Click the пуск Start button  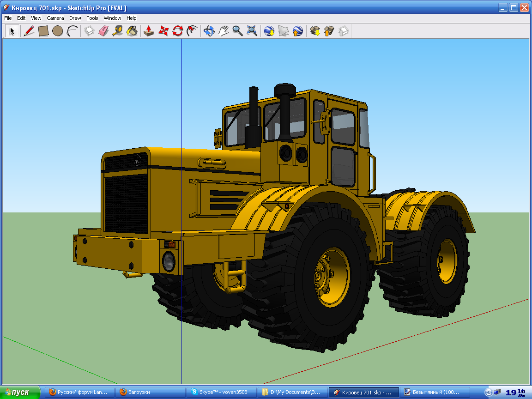click(20, 392)
